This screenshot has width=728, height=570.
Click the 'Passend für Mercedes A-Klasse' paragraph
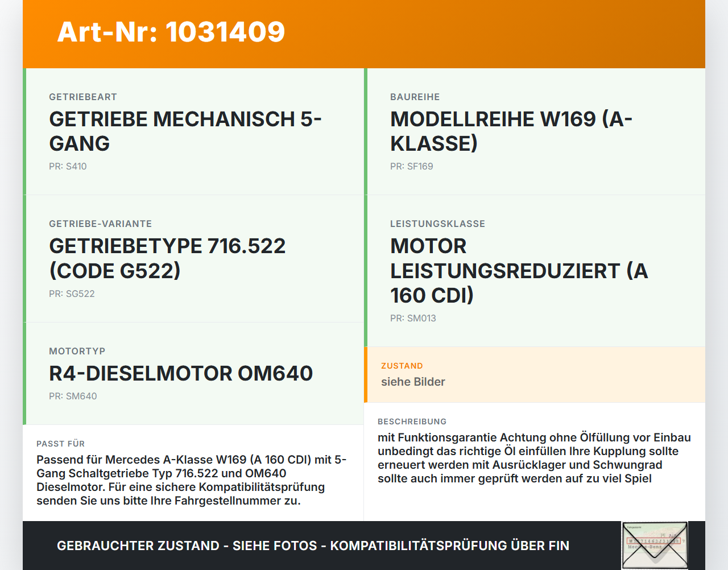pyautogui.click(x=192, y=480)
